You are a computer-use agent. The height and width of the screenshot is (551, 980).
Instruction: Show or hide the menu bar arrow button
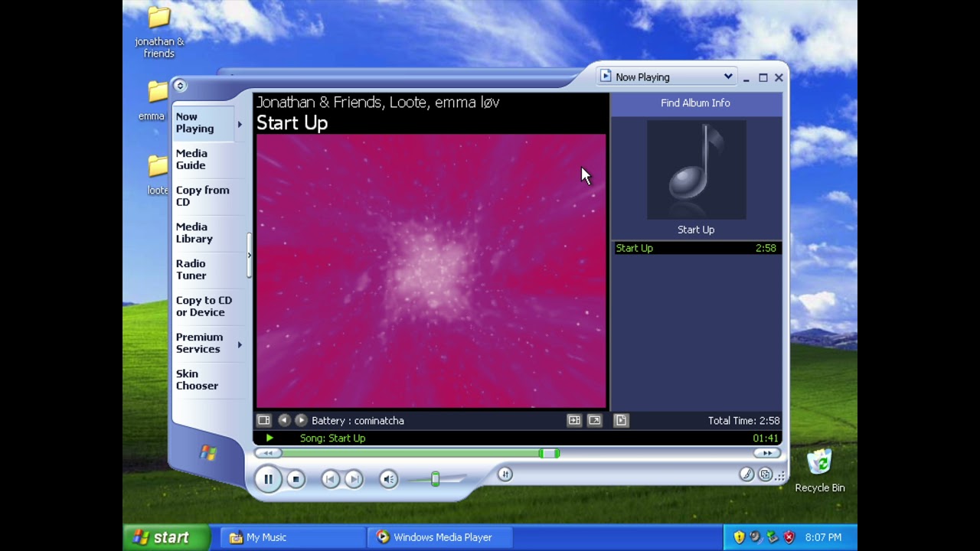click(180, 86)
